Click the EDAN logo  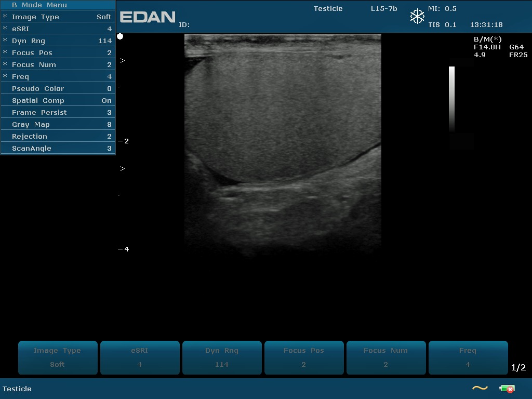coord(148,17)
